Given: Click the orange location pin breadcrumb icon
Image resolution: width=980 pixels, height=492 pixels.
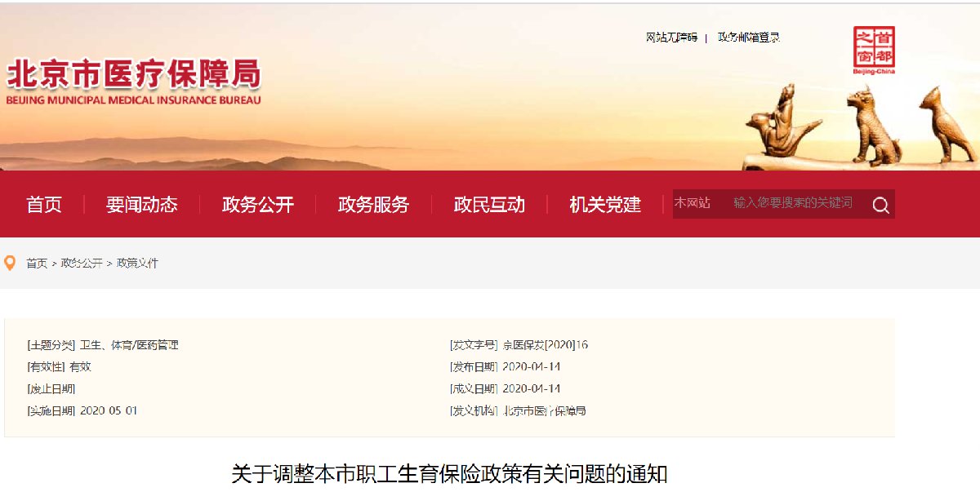Looking at the screenshot, I should click(10, 263).
